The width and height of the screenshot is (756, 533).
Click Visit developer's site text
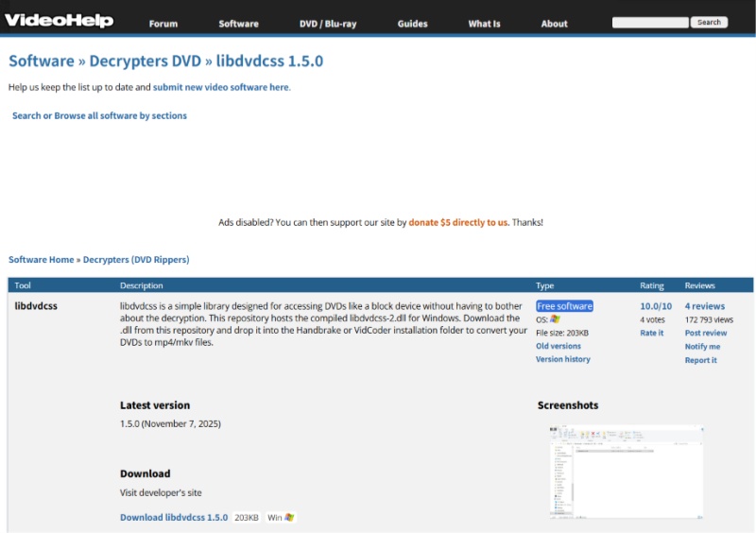click(161, 492)
